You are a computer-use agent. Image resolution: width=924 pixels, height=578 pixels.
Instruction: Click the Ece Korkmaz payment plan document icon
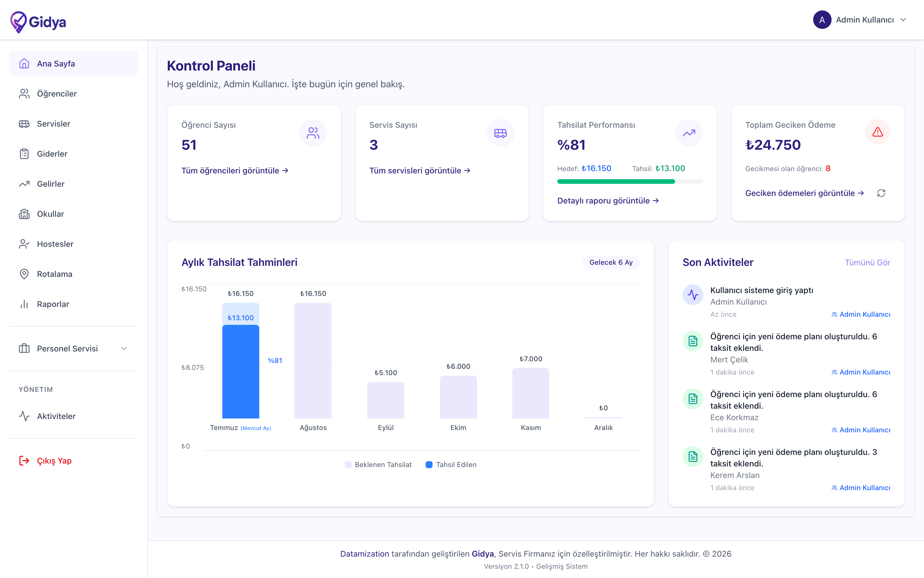tap(693, 399)
